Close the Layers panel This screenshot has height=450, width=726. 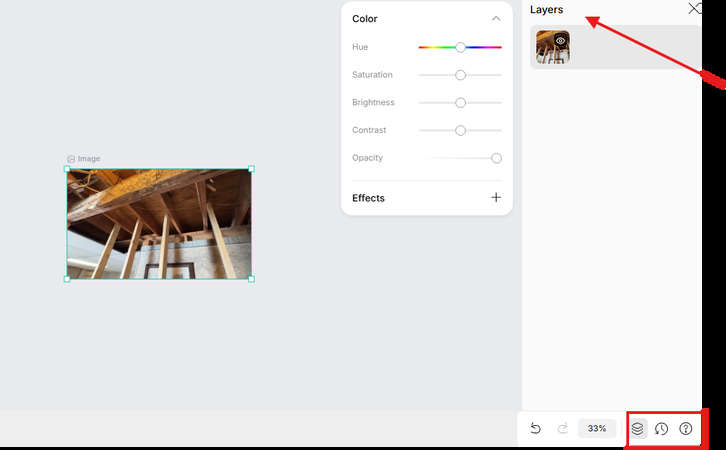(x=694, y=8)
